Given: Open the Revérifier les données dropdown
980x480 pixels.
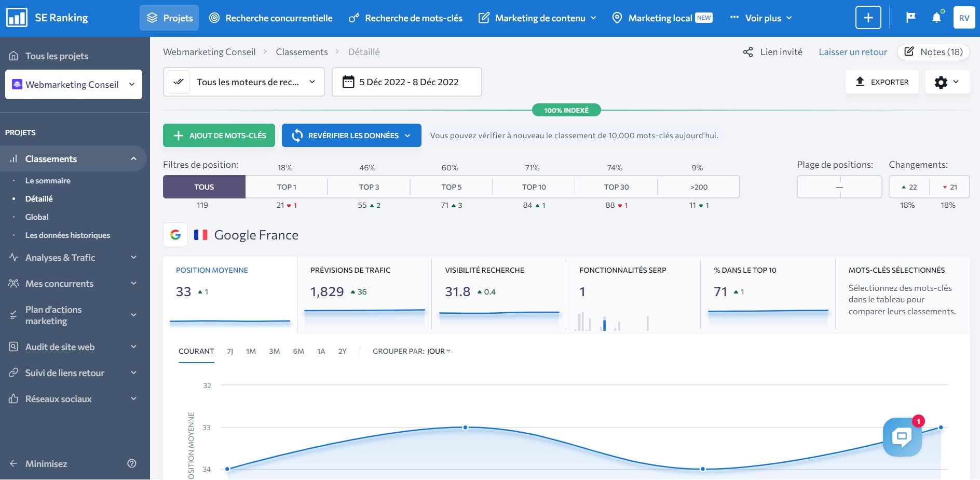Looking at the screenshot, I should click(x=351, y=135).
